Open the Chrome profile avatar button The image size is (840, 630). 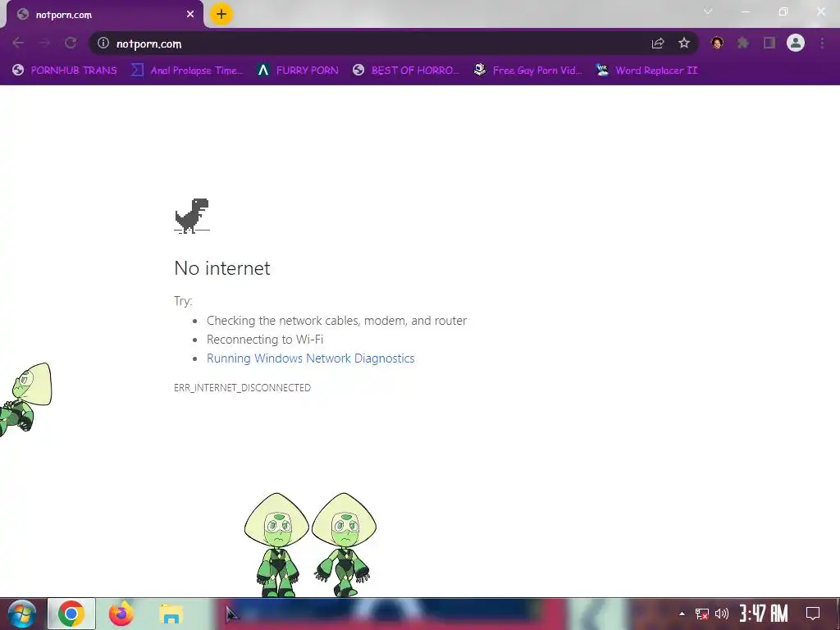coord(796,43)
